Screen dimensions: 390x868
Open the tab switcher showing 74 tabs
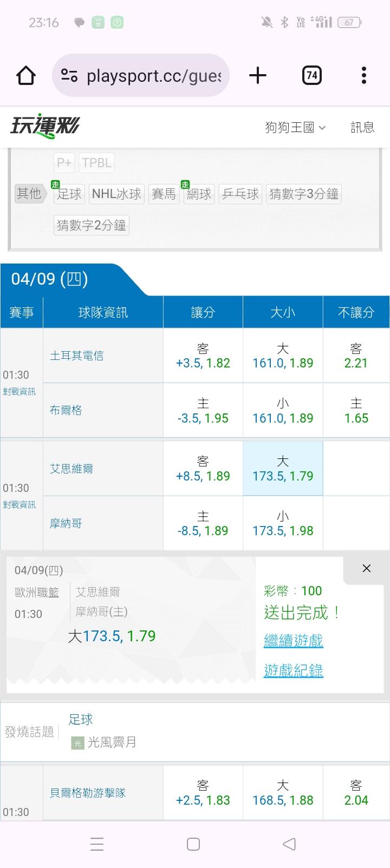[311, 75]
